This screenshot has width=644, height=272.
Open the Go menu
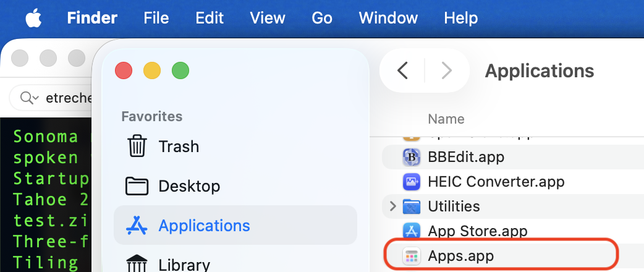(x=322, y=18)
